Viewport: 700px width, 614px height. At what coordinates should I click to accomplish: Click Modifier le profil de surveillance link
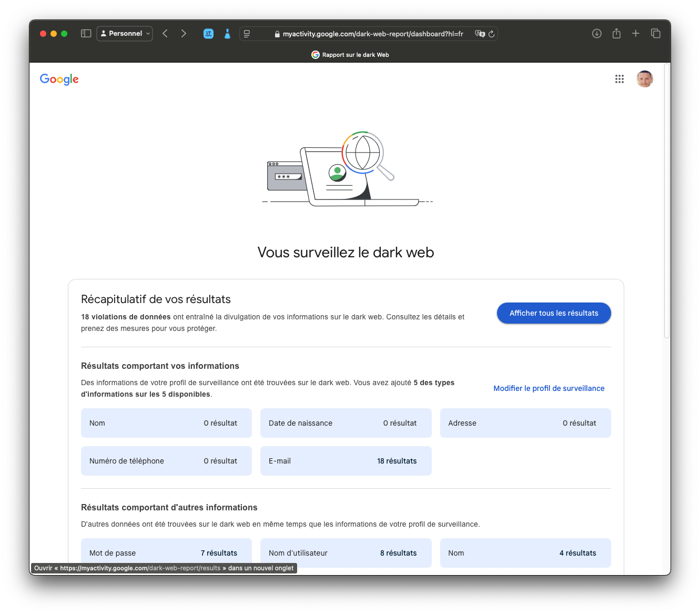pyautogui.click(x=549, y=388)
